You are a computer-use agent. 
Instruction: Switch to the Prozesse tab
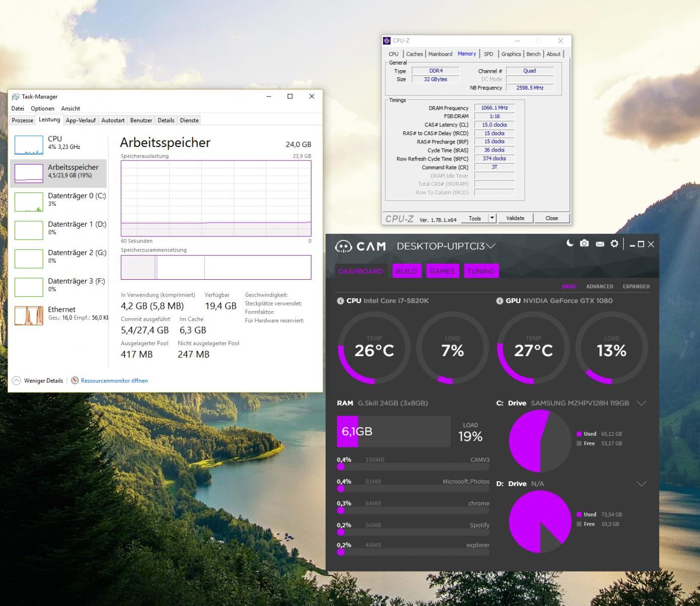[x=23, y=120]
